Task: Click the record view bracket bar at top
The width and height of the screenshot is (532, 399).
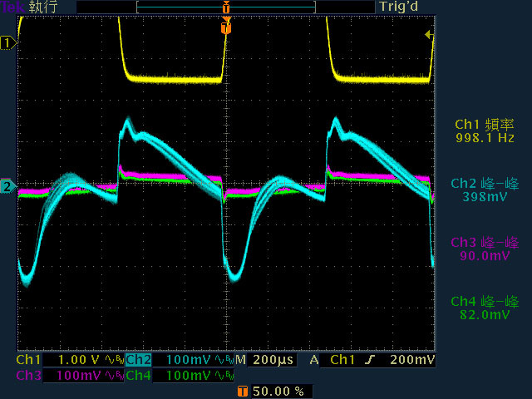Action: (x=226, y=7)
